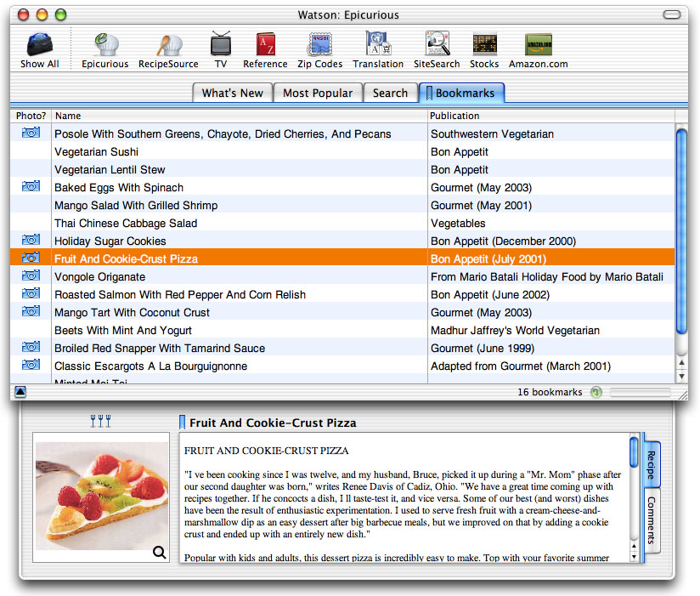Select Classic Escargots A La Bourguignonne name

click(151, 366)
